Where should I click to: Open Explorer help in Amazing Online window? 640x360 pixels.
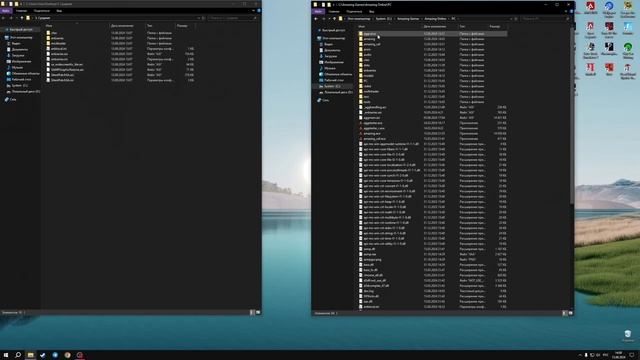(571, 11)
